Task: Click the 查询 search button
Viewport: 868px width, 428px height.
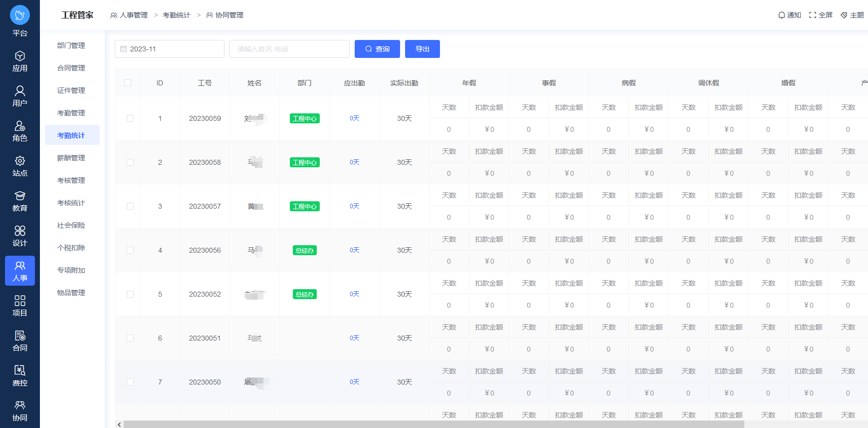Action: (x=377, y=49)
